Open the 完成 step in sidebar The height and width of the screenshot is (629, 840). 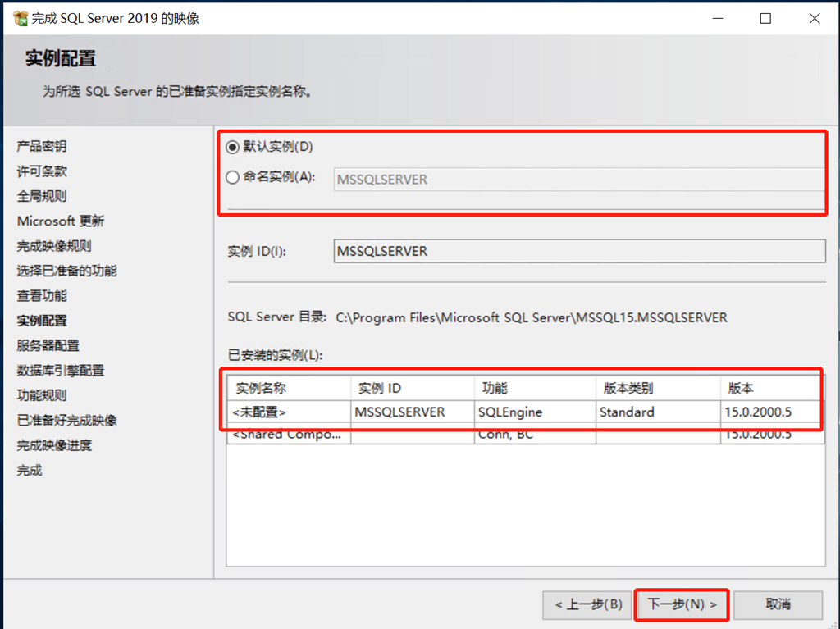[29, 471]
